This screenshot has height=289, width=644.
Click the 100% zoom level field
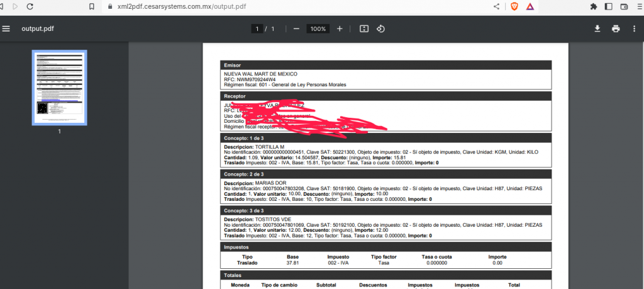tap(318, 29)
